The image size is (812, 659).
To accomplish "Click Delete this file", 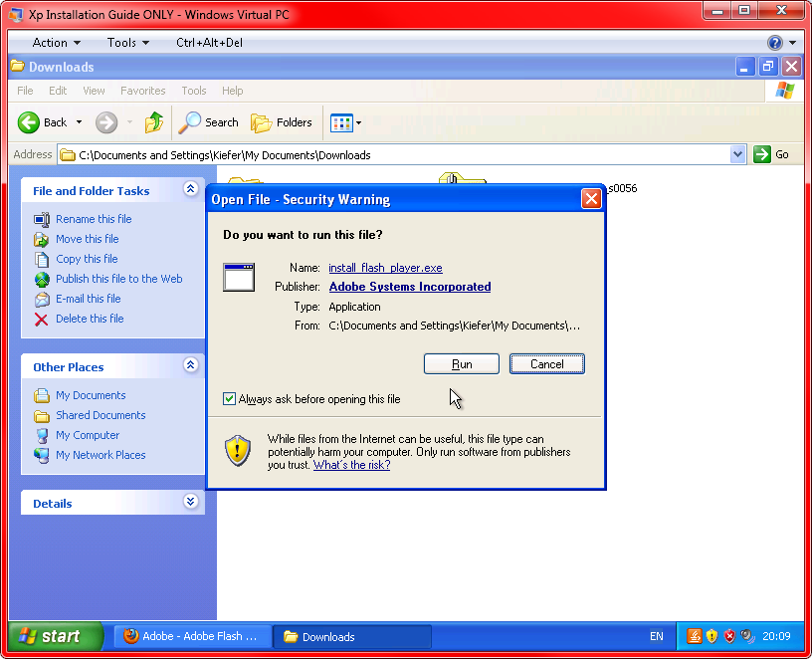I will click(x=90, y=319).
